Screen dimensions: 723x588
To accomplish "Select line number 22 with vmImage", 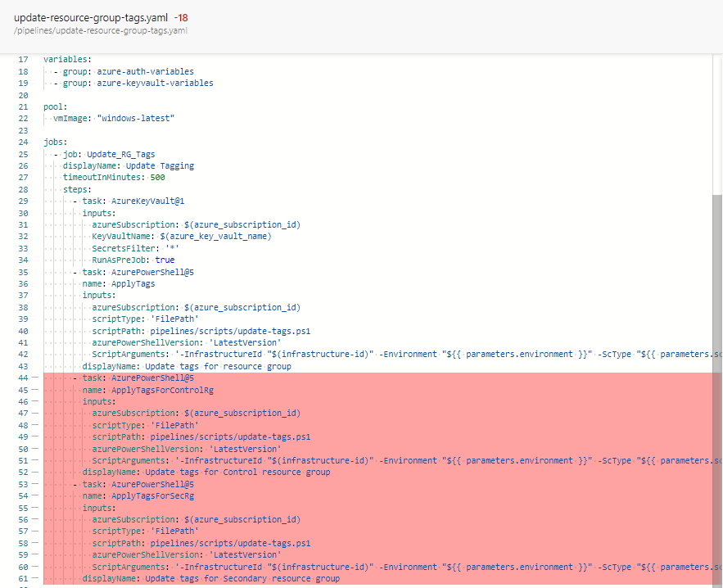I will 23,118.
